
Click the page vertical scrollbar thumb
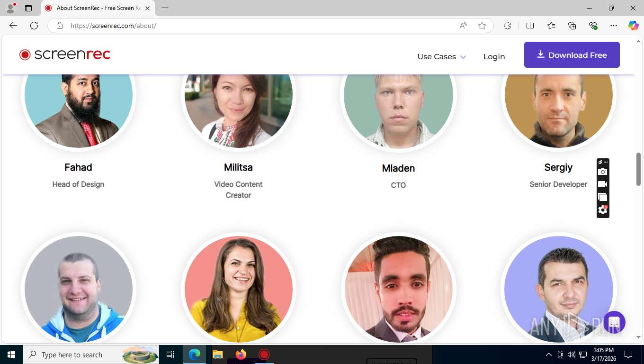[x=638, y=169]
